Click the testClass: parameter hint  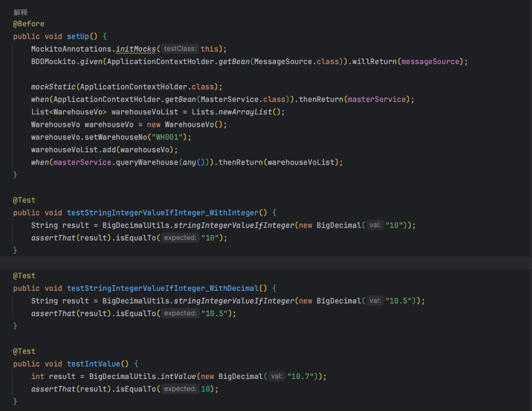(x=180, y=49)
